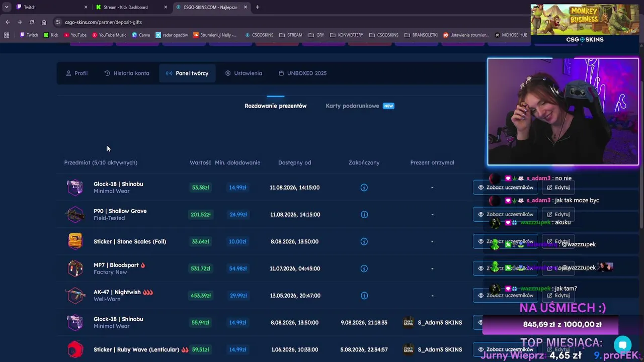Open the GRY bookmarks folder
This screenshot has width=644, height=362.
[316, 35]
